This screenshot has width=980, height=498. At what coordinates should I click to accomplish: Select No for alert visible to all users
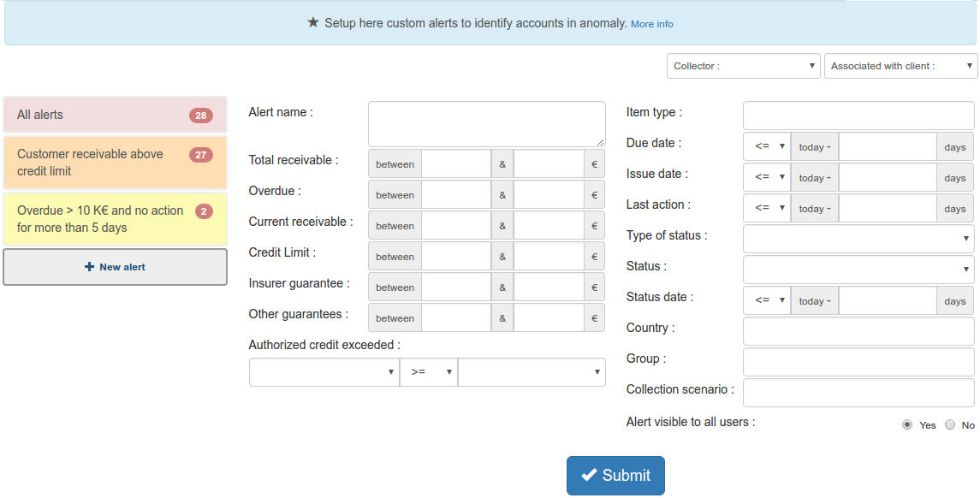pyautogui.click(x=950, y=424)
